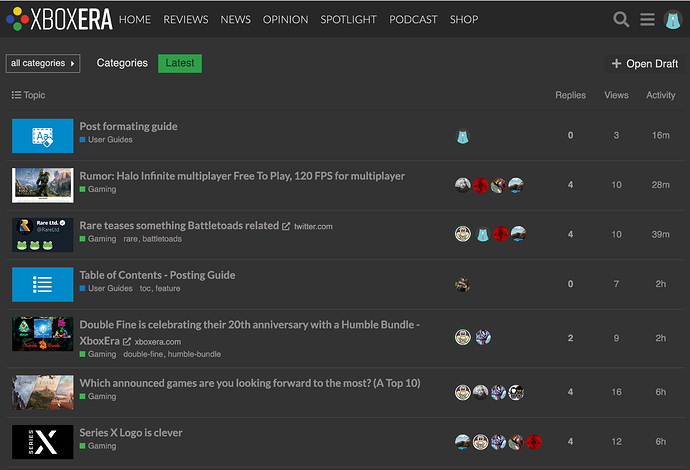690x470 pixels.
Task: Click the plus icon beside Open Draft
Action: pyautogui.click(x=616, y=64)
